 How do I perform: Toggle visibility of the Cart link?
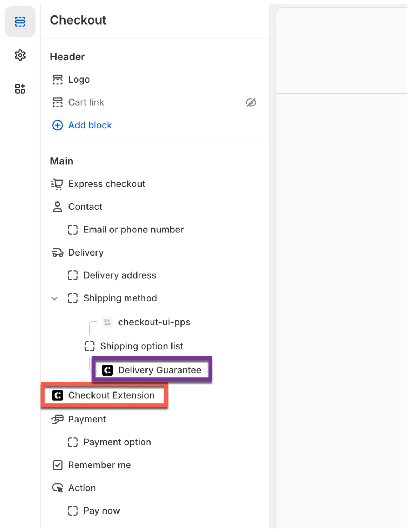click(x=251, y=102)
